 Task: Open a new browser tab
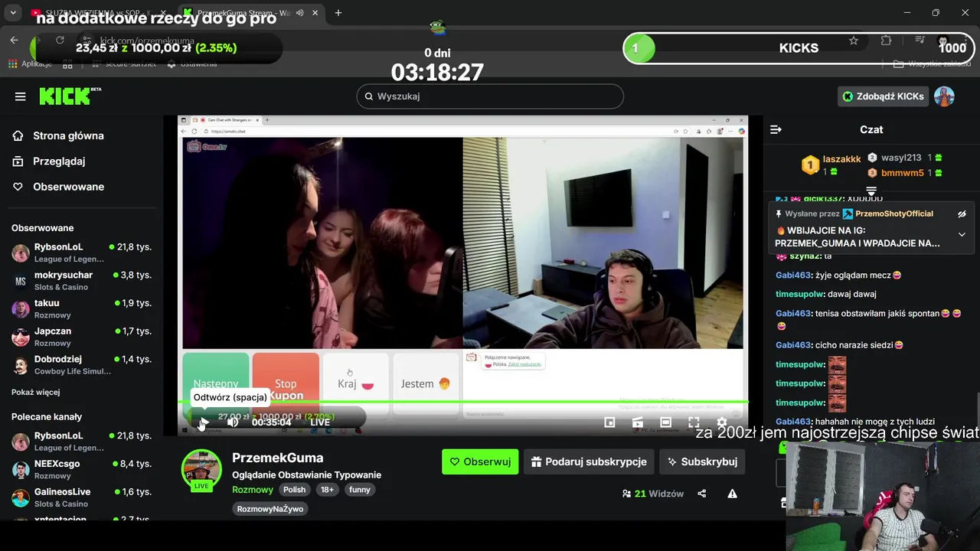point(338,12)
